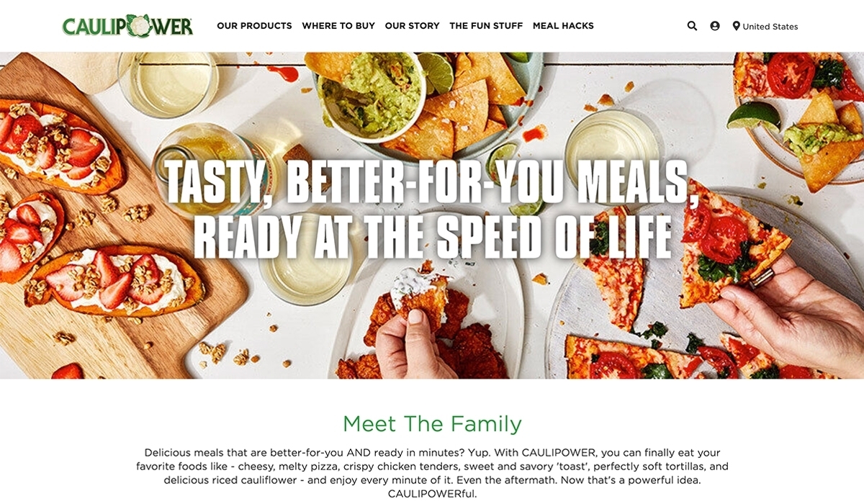The width and height of the screenshot is (864, 504).
Task: Click the Meet The Family heading
Action: coord(432,423)
